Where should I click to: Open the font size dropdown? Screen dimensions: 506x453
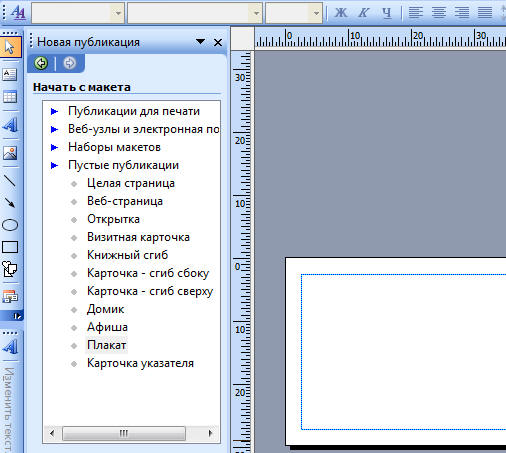point(316,13)
